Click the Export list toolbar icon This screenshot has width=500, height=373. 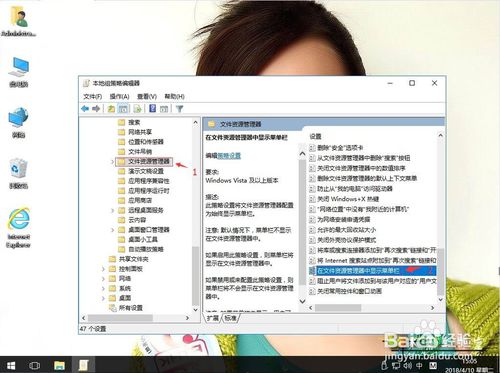point(137,109)
